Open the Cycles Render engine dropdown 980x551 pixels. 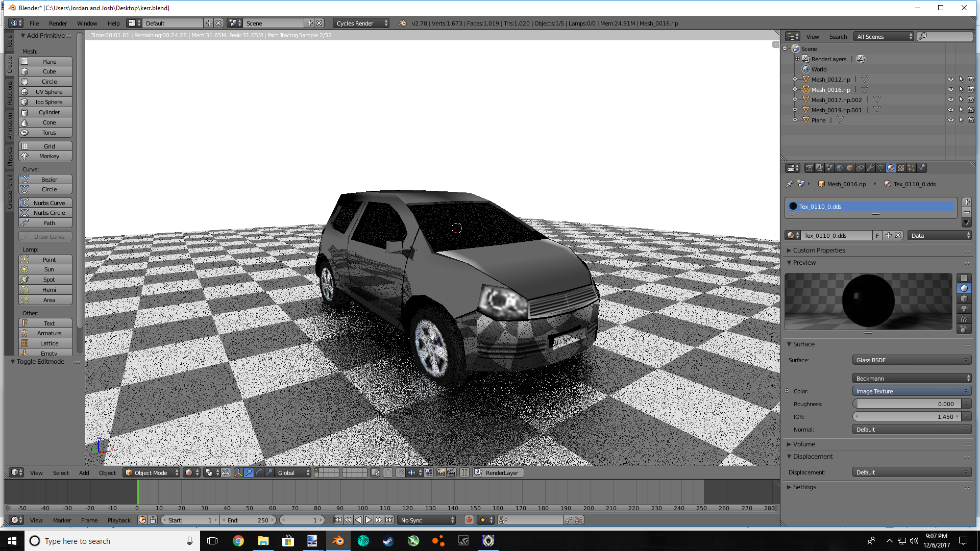click(x=361, y=23)
